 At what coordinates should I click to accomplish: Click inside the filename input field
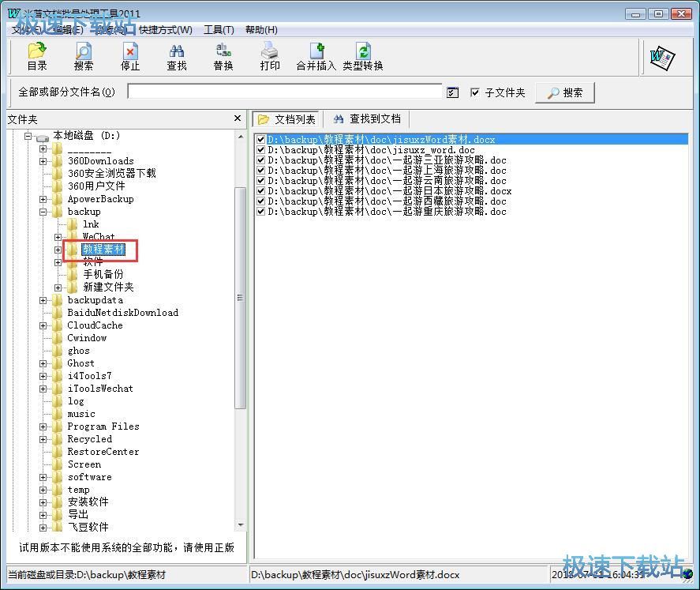(284, 92)
